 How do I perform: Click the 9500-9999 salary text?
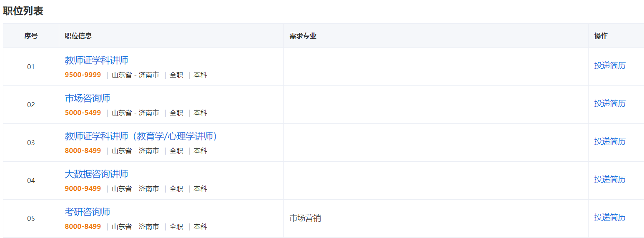point(83,75)
